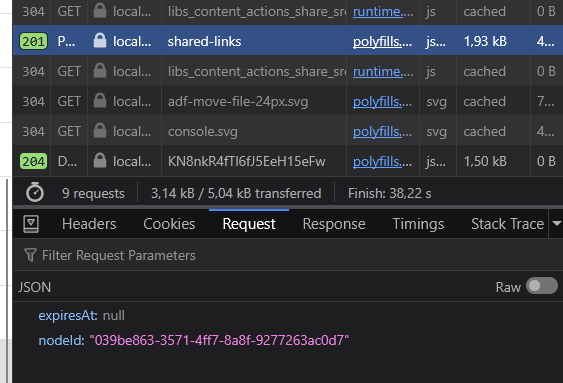This screenshot has width=563, height=383.
Task: Click the lock icon on shared-links row
Action: pyautogui.click(x=100, y=41)
